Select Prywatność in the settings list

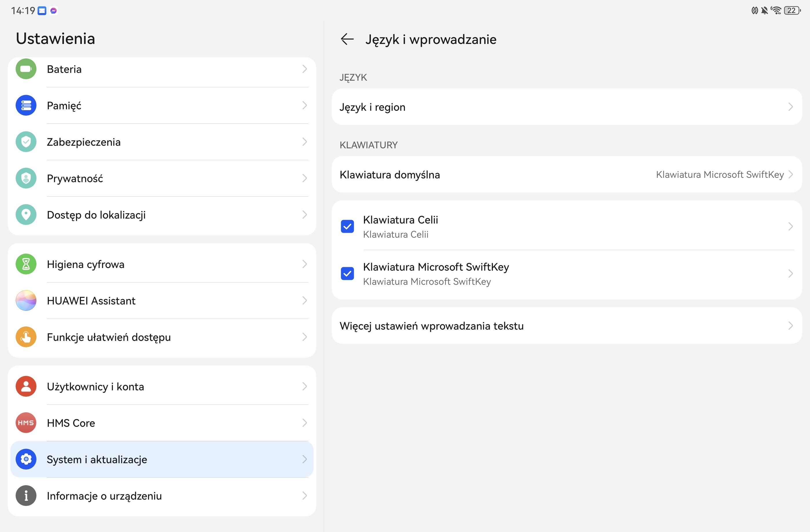tap(162, 178)
